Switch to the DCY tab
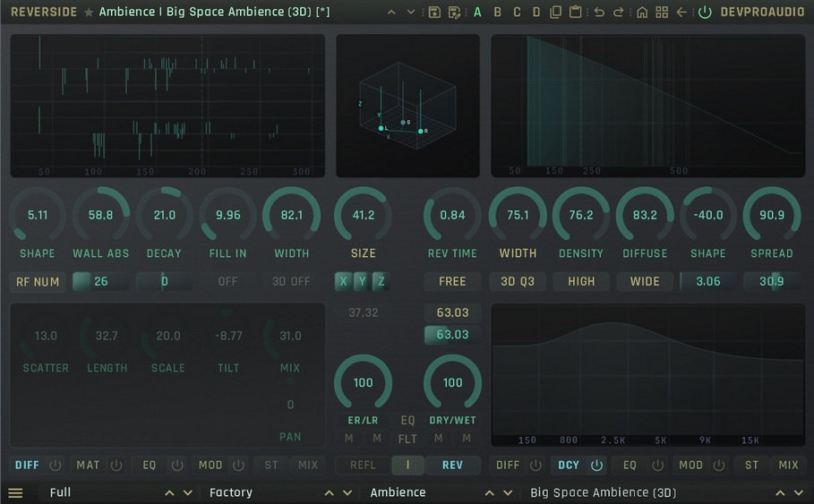 (569, 466)
